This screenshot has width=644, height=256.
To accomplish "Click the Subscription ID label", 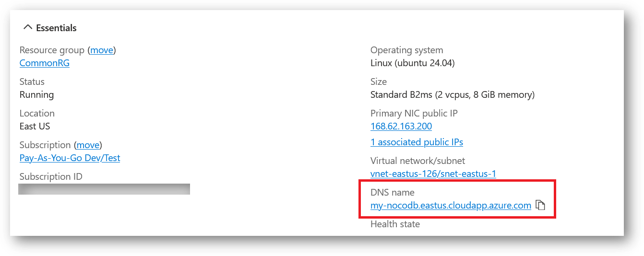I will coord(51,176).
